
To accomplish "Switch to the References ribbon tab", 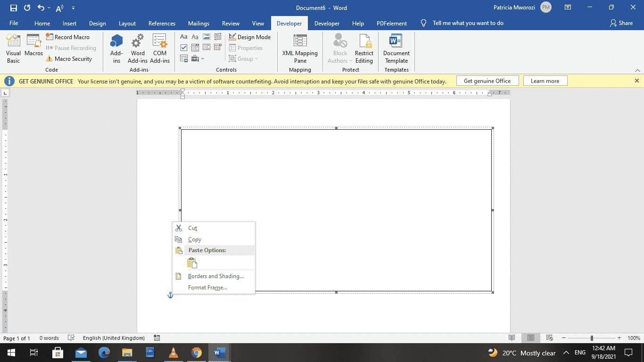I will pyautogui.click(x=162, y=24).
